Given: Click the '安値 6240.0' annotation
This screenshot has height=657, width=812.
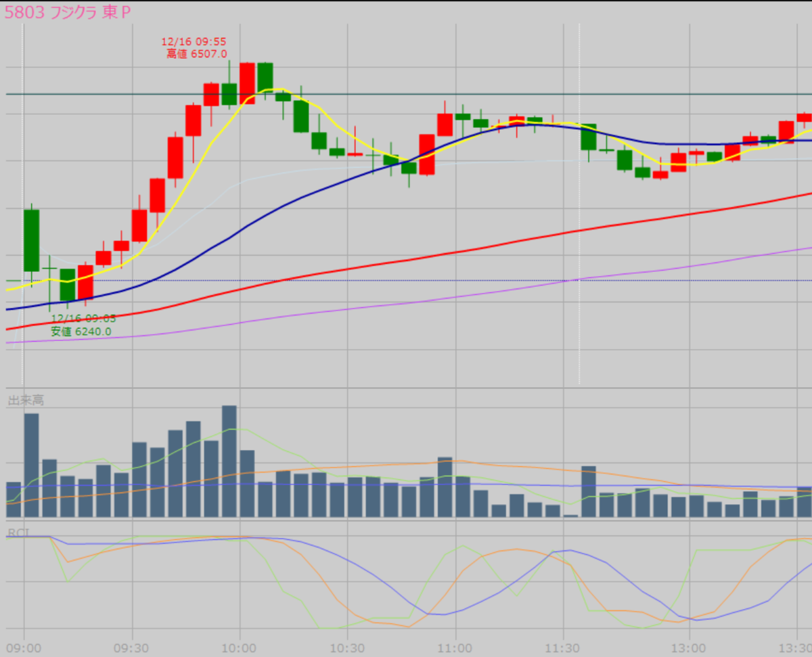Looking at the screenshot, I should pos(81,332).
